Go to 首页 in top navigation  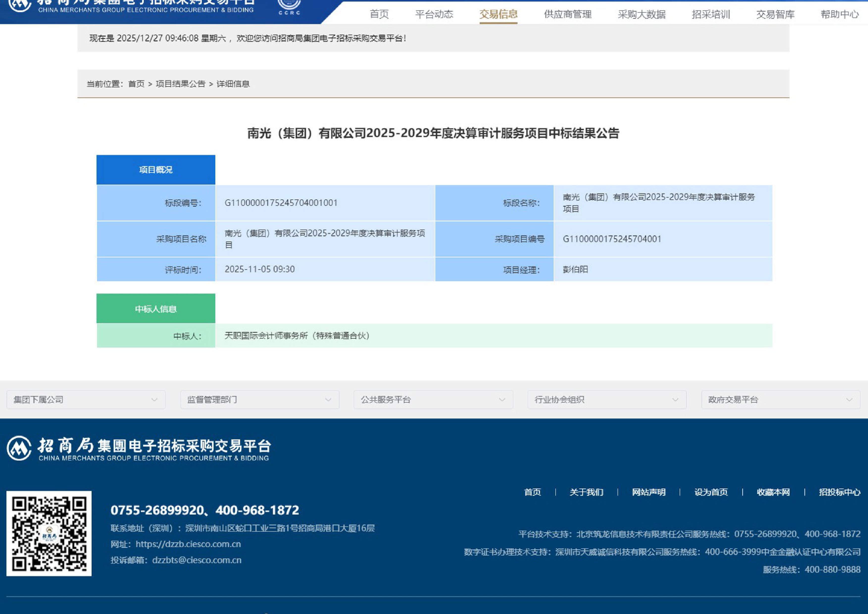pos(379,14)
